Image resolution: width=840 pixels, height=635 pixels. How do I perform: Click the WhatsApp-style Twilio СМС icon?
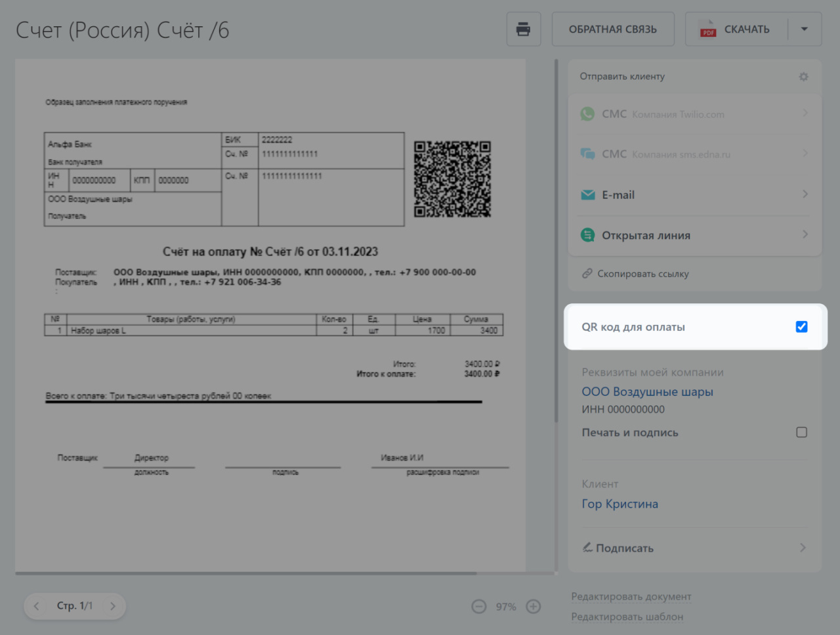click(587, 114)
